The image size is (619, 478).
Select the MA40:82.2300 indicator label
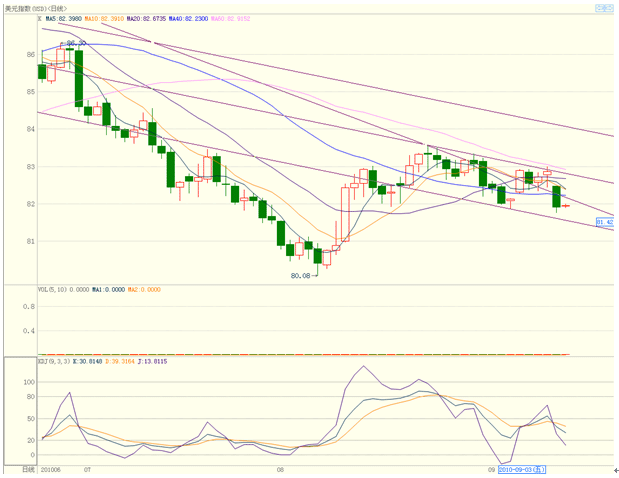click(188, 19)
